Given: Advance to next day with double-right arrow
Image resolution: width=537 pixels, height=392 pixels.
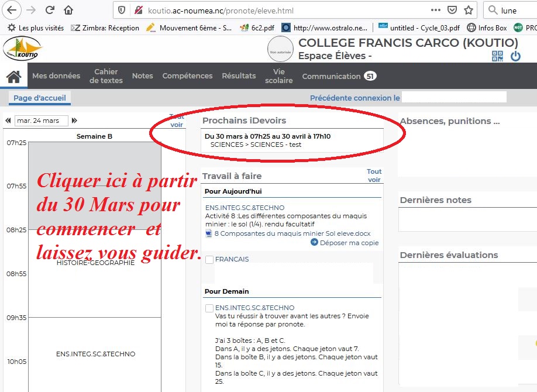Looking at the screenshot, I should pyautogui.click(x=75, y=121).
